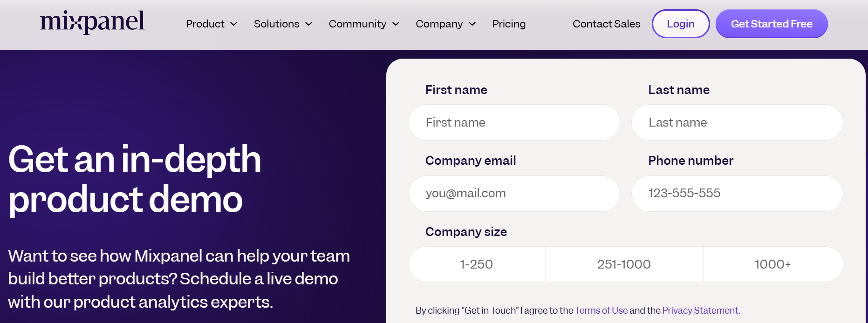
Task: Select the 251-1000 company size option
Action: [x=624, y=264]
